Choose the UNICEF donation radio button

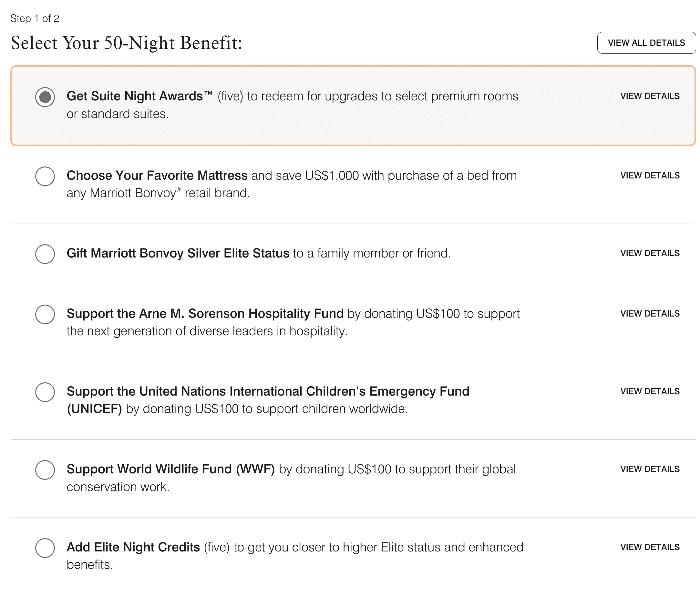tap(45, 392)
